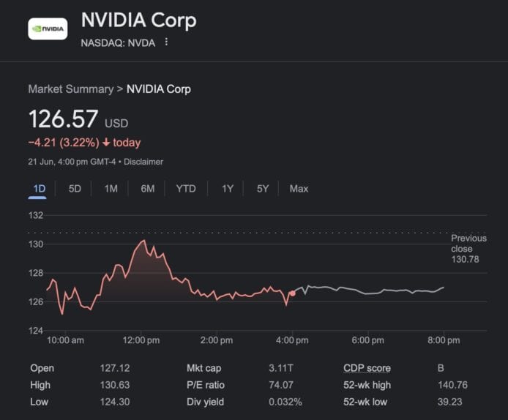Click the Market Summary breadcrumb link
The image size is (508, 420).
[x=70, y=89]
